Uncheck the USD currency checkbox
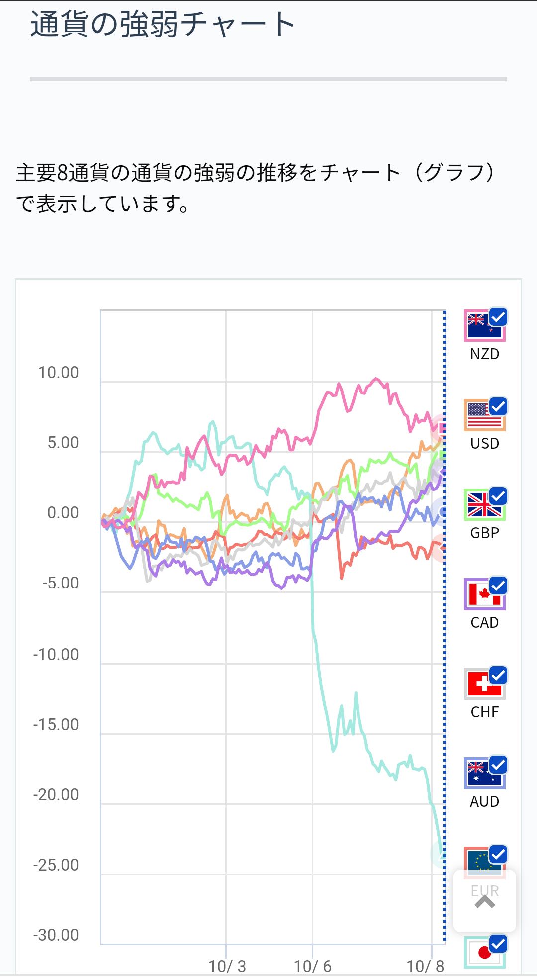The image size is (537, 980). [x=498, y=406]
